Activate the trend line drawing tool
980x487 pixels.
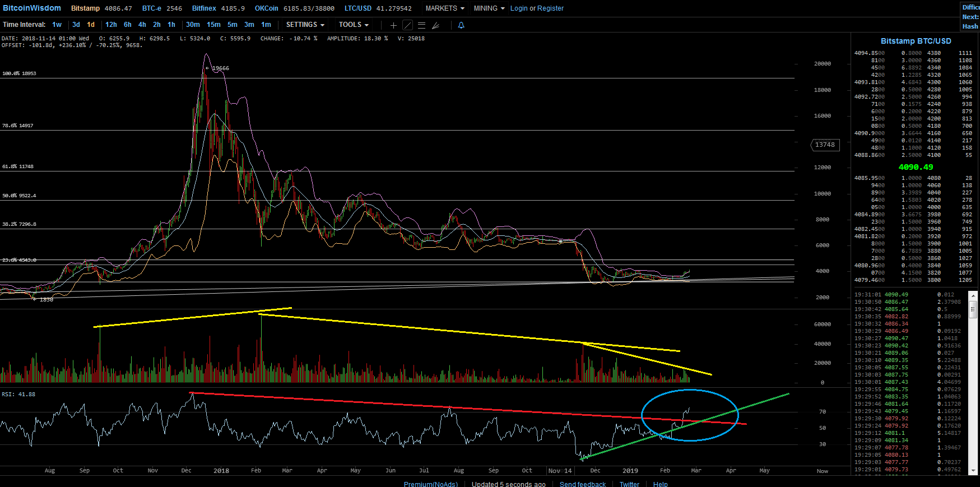(408, 25)
